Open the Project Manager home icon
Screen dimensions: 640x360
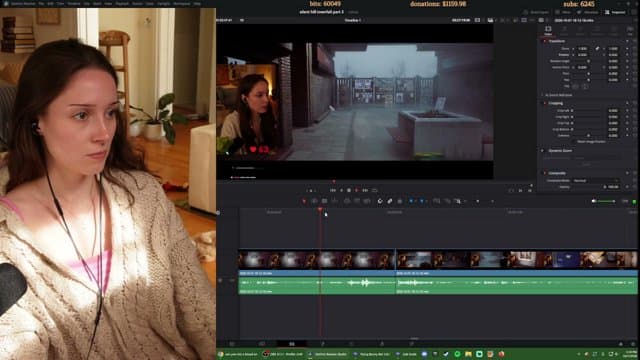tap(621, 344)
